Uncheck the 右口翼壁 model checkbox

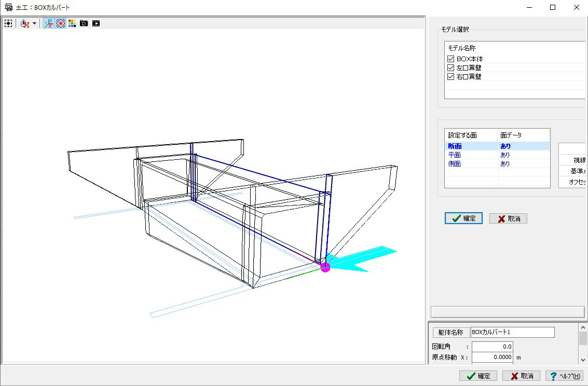pyautogui.click(x=451, y=76)
